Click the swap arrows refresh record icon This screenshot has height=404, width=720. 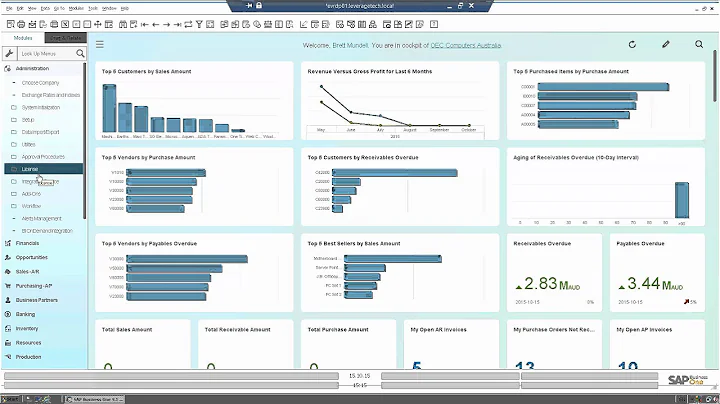tap(188, 24)
